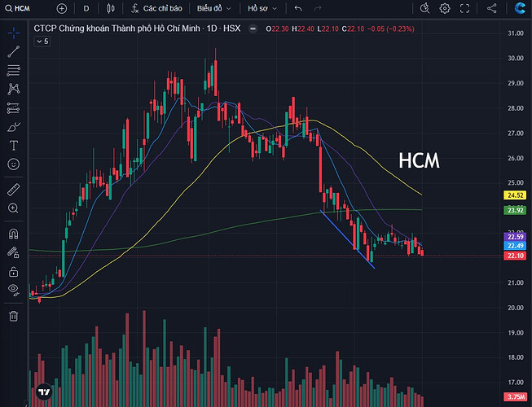Toggle the symbol status circle next to HSX
The width and height of the screenshot is (532, 407).
point(253,28)
